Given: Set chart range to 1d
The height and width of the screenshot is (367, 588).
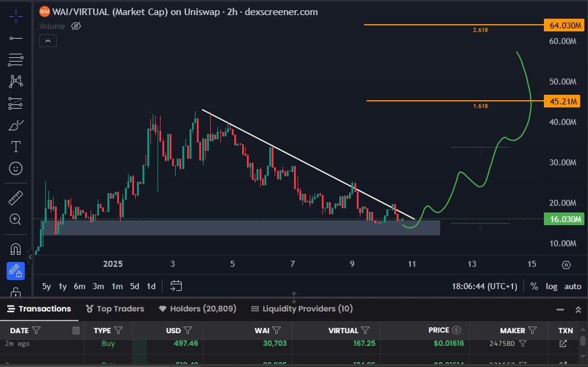Looking at the screenshot, I should click(x=151, y=286).
